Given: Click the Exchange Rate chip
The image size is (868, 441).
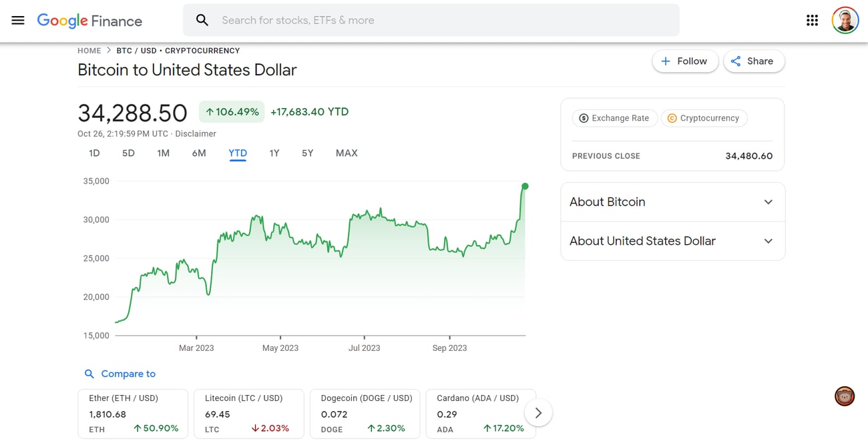Looking at the screenshot, I should click(x=614, y=118).
